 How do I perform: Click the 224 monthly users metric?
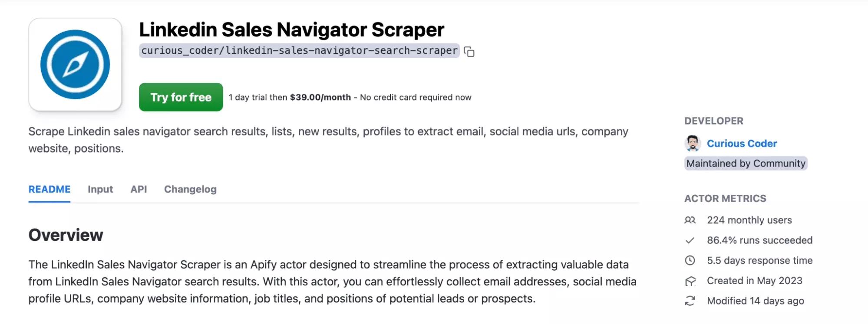point(749,220)
